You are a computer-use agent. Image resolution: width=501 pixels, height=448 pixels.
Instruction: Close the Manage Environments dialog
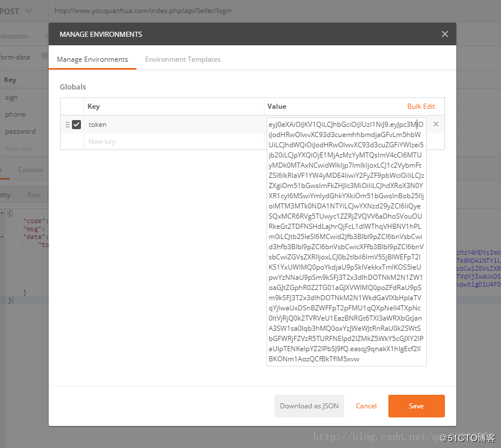pyautogui.click(x=444, y=34)
